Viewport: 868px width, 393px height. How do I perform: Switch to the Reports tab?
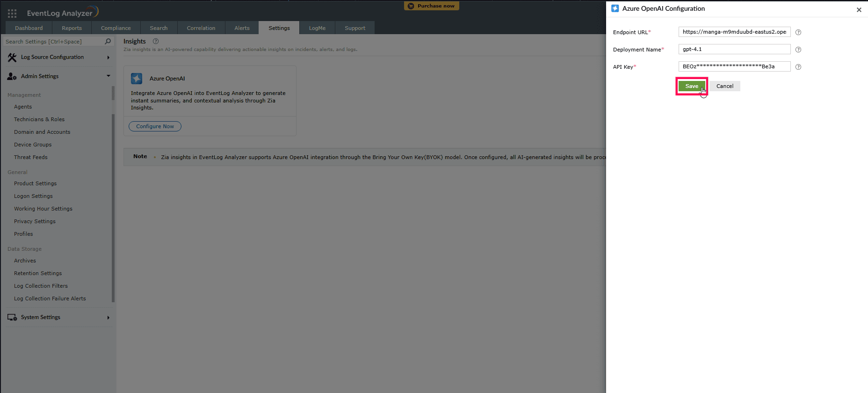pos(72,28)
